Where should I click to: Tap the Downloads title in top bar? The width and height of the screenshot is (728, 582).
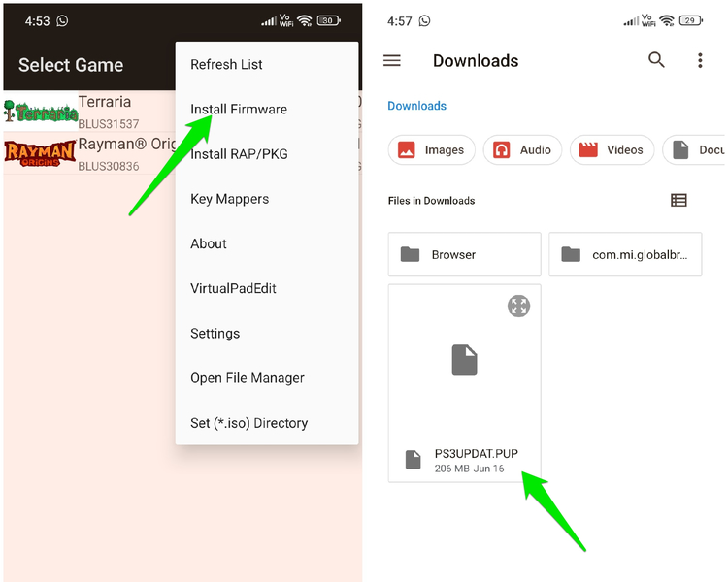click(x=476, y=61)
